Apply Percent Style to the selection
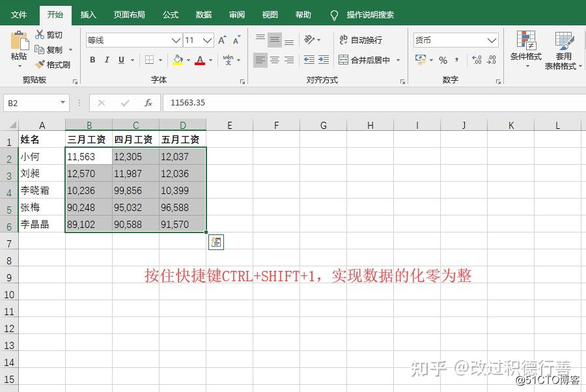This screenshot has width=586, height=392. [442, 61]
